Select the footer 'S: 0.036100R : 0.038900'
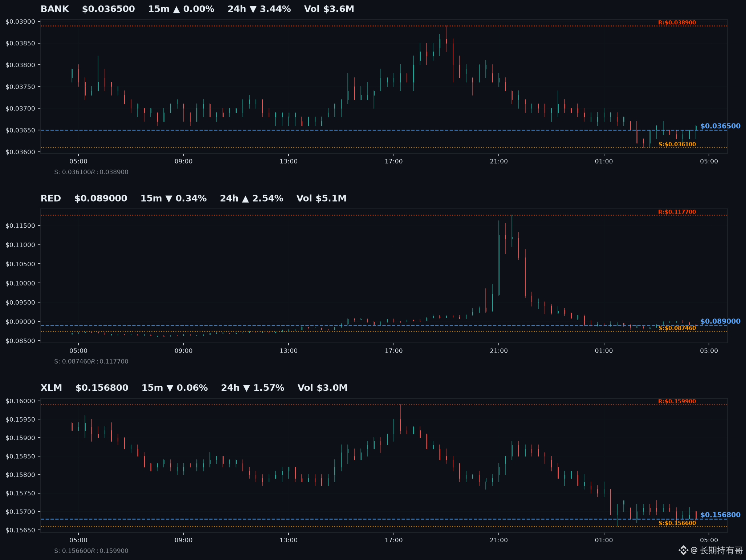The width and height of the screenshot is (746, 560). [91, 172]
